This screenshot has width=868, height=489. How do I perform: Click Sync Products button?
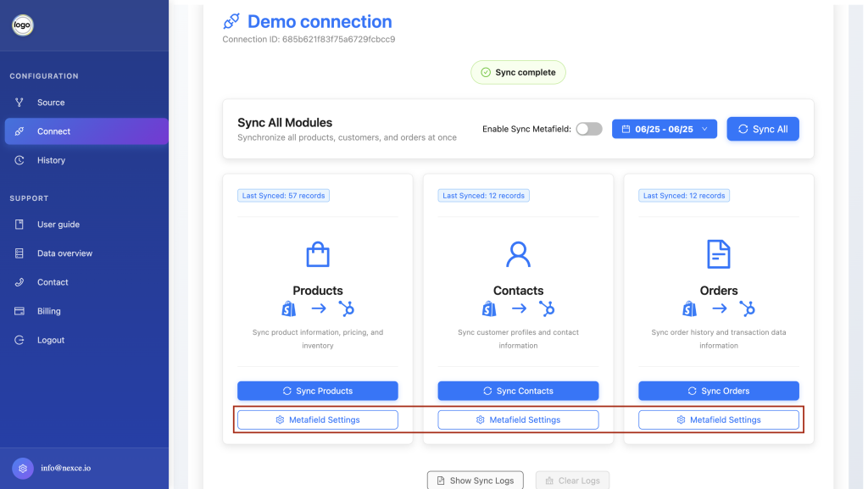pyautogui.click(x=318, y=391)
